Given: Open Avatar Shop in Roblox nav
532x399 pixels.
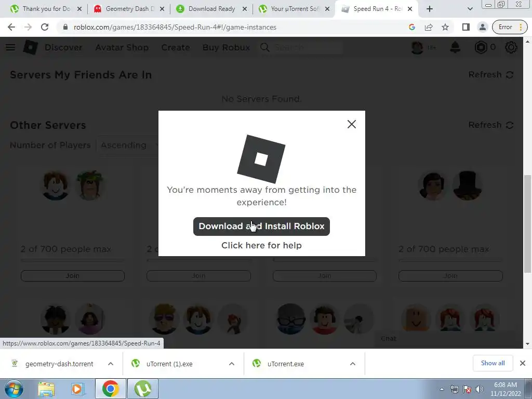Looking at the screenshot, I should click(122, 47).
